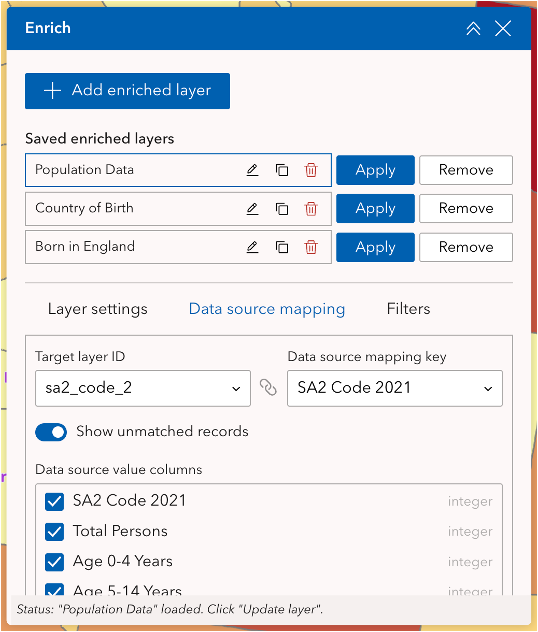Duplicate the Population Data layer
538x632 pixels.
(282, 170)
